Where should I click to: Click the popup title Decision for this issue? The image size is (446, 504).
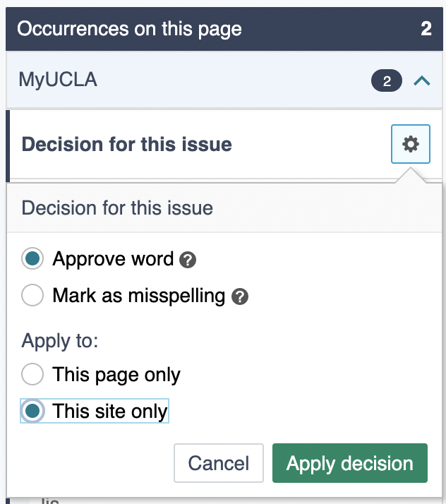click(117, 208)
